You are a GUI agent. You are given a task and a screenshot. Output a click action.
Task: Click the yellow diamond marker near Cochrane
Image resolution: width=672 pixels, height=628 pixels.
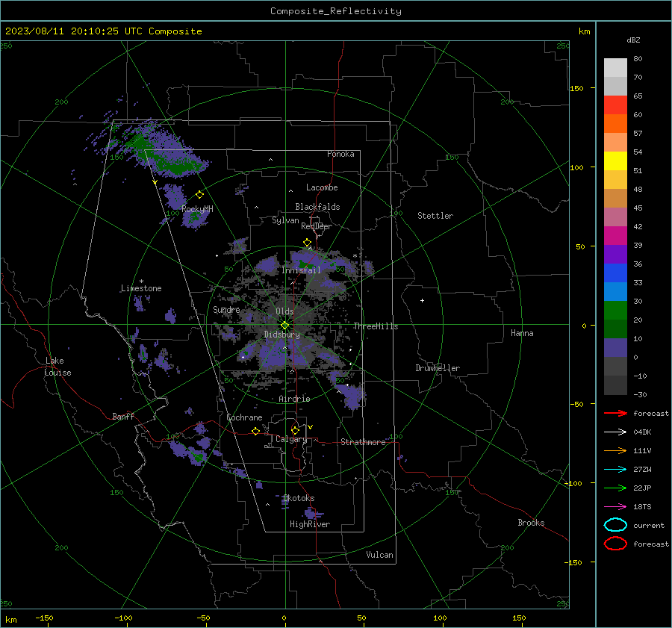255,431
